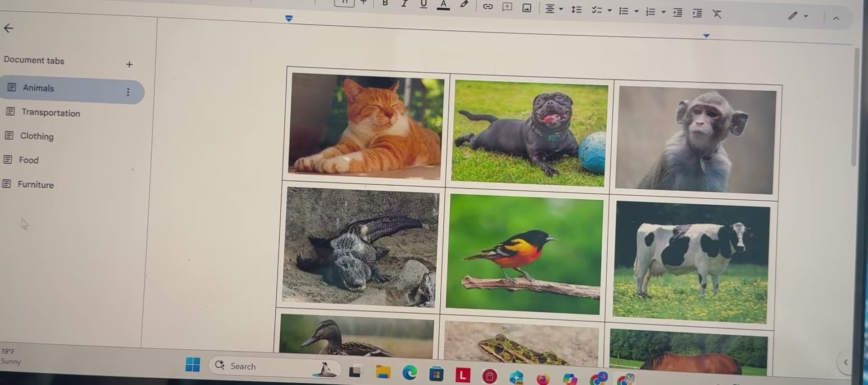The image size is (868, 385).
Task: Open the Furniture document tab
Action: (36, 185)
